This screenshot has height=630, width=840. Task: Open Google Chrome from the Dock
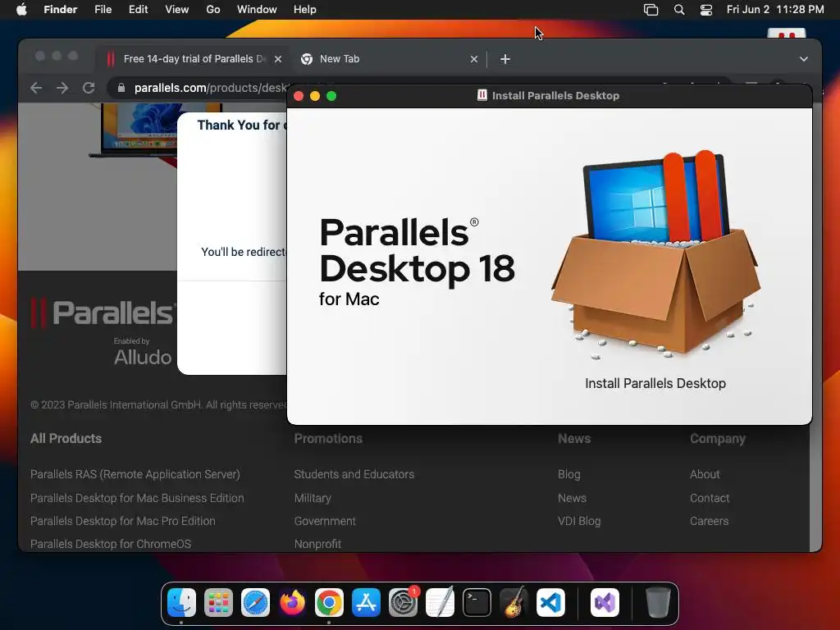click(329, 603)
